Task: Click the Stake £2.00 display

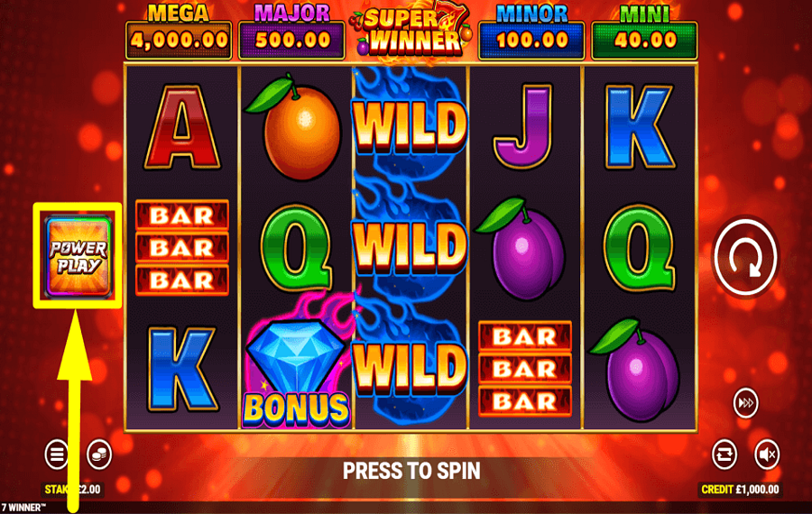Action: click(72, 489)
